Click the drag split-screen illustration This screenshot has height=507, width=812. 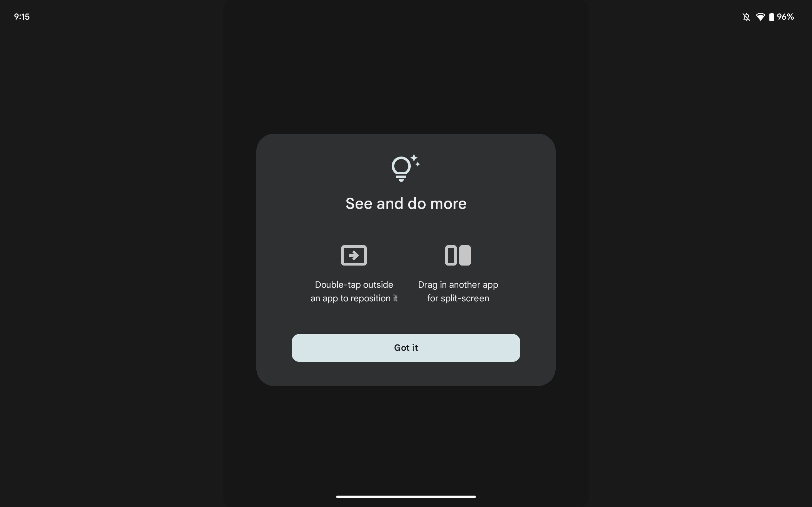pyautogui.click(x=458, y=255)
